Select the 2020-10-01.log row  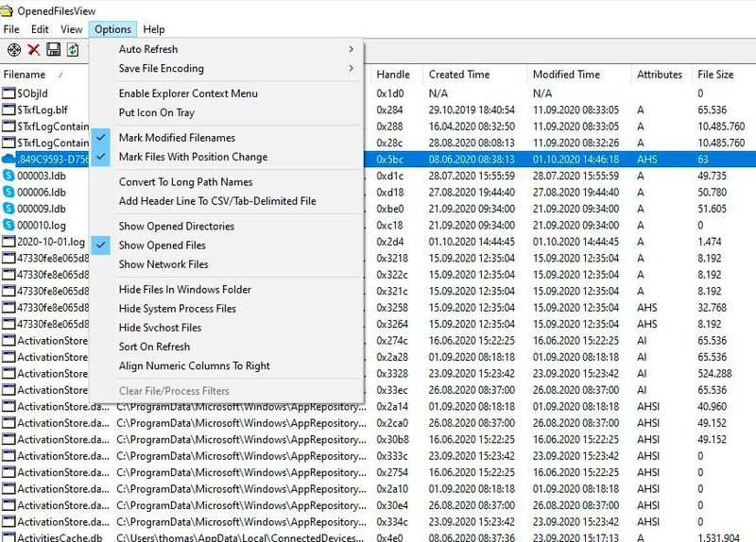(x=378, y=242)
